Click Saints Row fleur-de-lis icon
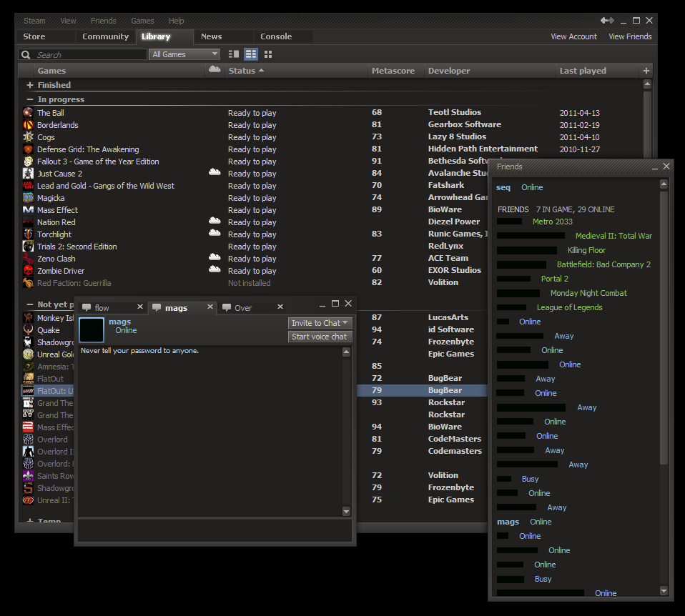 pos(28,476)
